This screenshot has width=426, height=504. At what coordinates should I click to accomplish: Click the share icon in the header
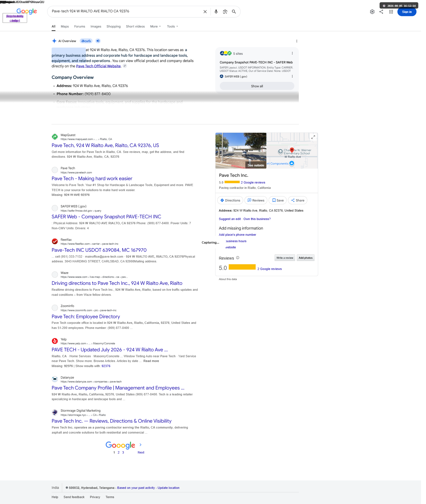point(381,12)
